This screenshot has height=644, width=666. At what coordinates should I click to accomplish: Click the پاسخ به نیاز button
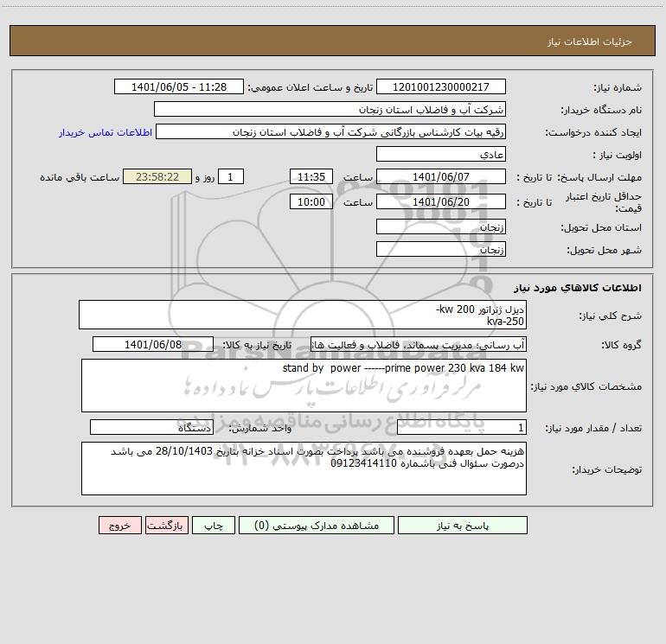point(463,526)
